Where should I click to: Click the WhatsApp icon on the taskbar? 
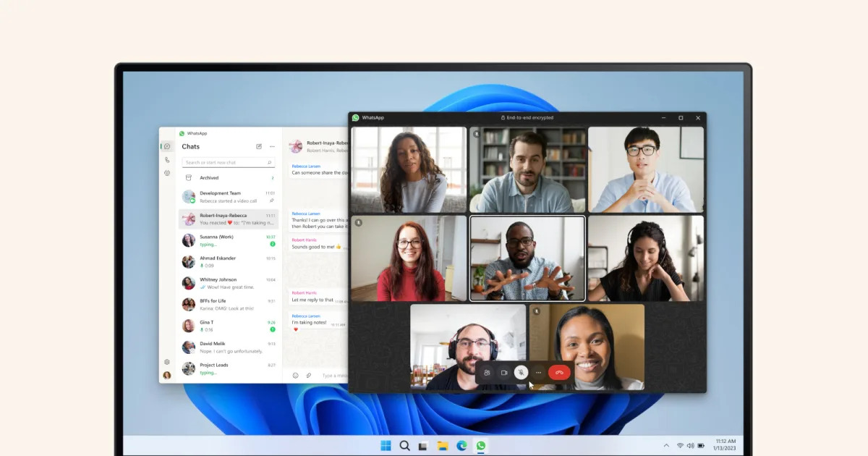pos(482,445)
